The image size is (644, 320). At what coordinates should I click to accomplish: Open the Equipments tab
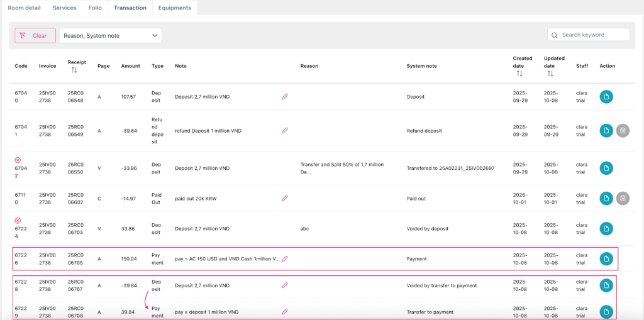coord(175,8)
